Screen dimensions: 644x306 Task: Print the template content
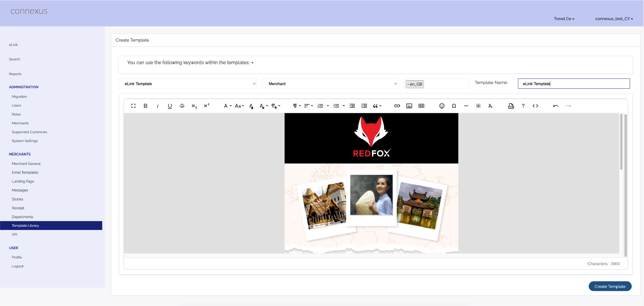511,106
